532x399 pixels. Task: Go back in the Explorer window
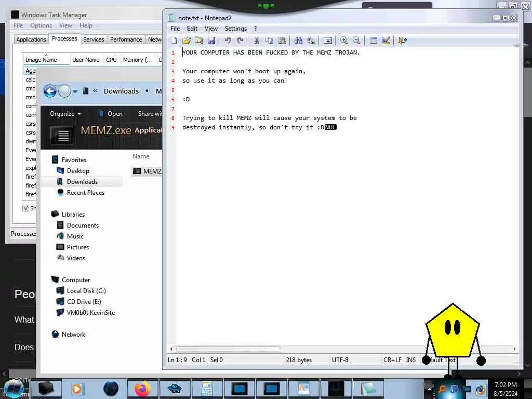tap(50, 91)
